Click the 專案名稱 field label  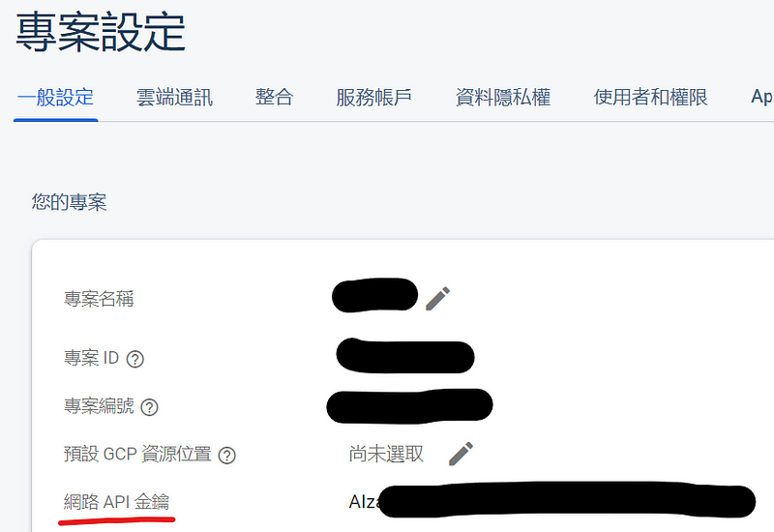pyautogui.click(x=99, y=299)
